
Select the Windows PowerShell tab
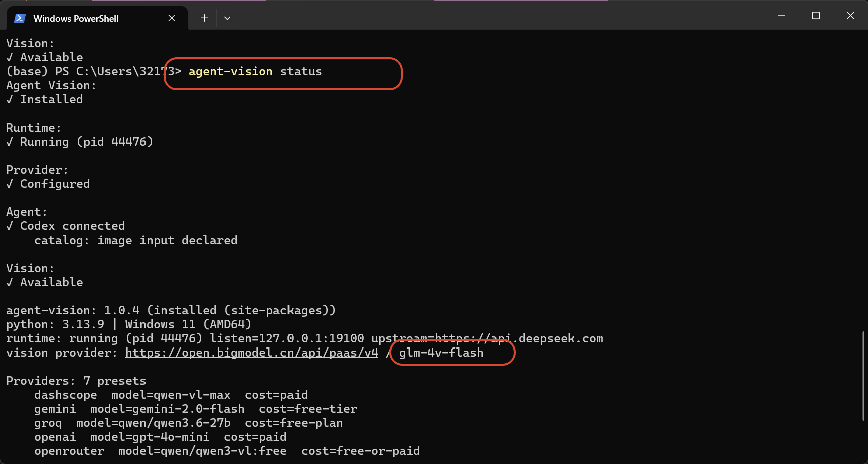(x=97, y=18)
